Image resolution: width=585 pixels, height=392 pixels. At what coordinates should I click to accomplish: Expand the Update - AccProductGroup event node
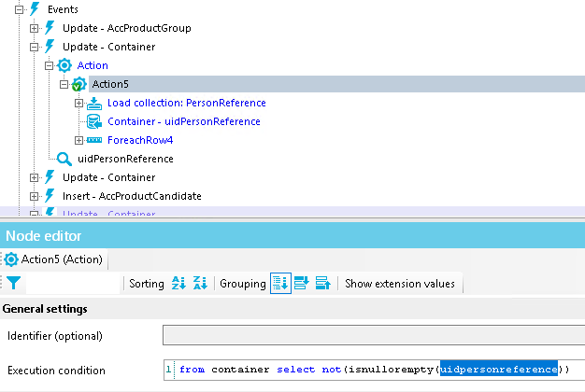click(x=35, y=28)
